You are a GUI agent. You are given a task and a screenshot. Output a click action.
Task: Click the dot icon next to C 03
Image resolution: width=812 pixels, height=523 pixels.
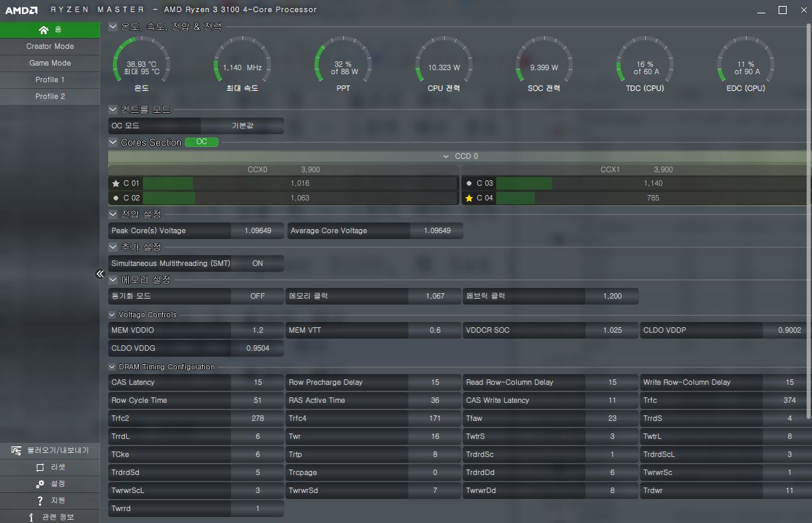[469, 183]
